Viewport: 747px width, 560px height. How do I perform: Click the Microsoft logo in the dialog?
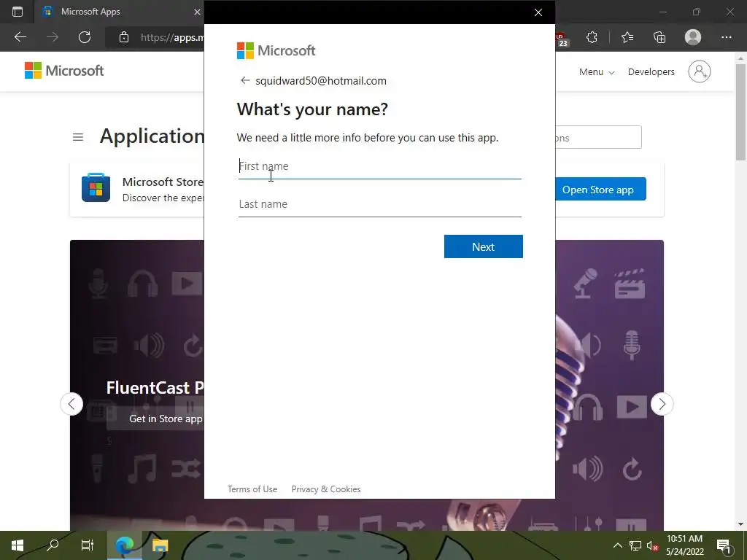click(276, 50)
